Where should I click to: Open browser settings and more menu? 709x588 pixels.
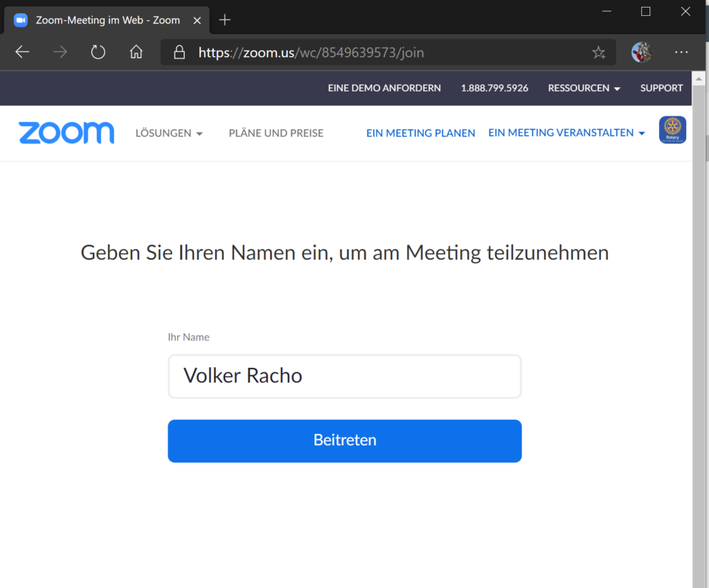681,53
